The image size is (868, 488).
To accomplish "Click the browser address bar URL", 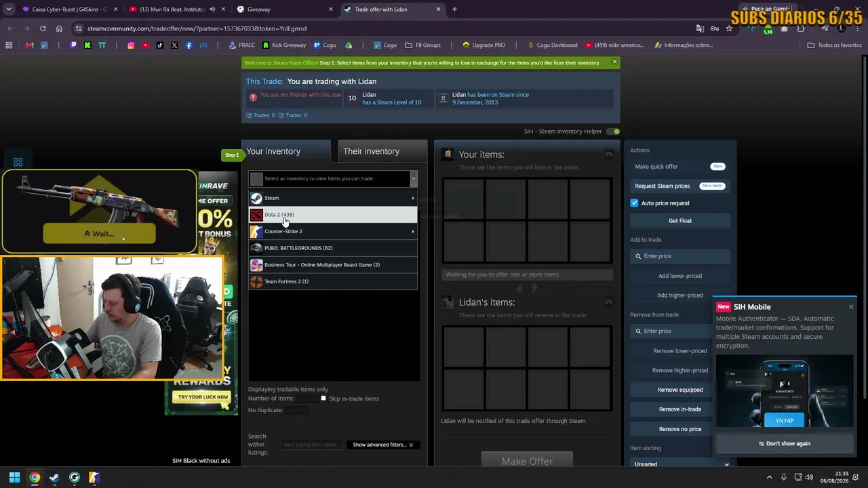I will tap(197, 28).
